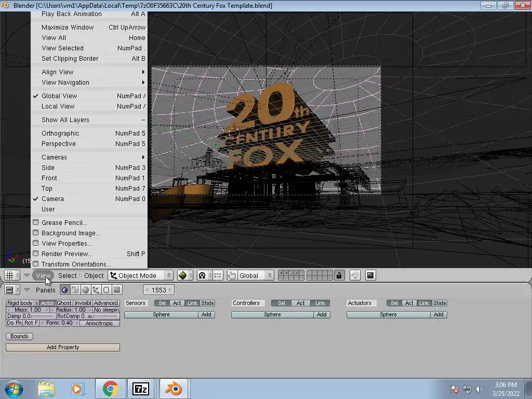Screen dimensions: 532x399
Task: Expand the Cameras submenu
Action: (89, 157)
